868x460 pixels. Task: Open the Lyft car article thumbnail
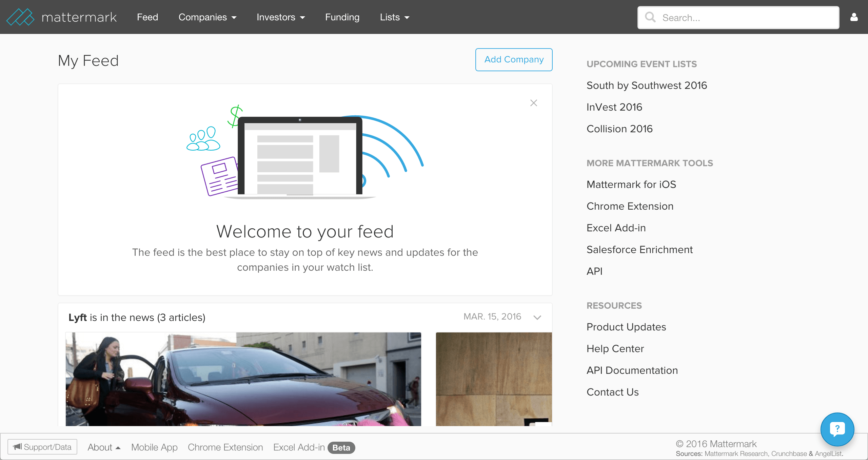(x=243, y=379)
